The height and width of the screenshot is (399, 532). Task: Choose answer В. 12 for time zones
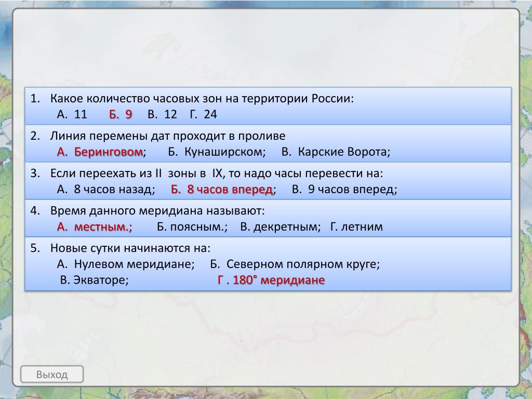point(162,114)
